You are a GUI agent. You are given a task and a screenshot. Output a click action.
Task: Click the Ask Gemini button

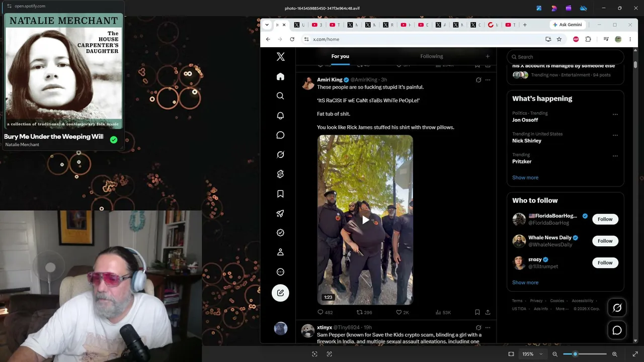[x=568, y=25]
